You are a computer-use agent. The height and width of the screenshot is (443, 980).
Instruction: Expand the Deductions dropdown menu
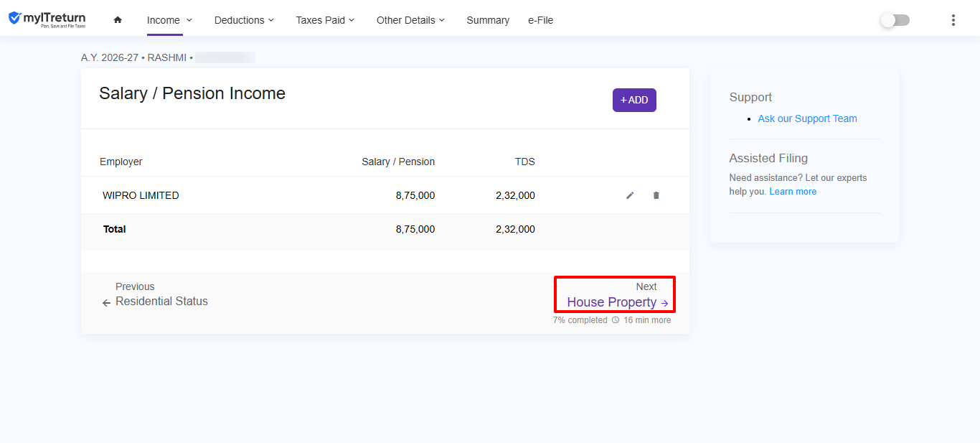(244, 20)
